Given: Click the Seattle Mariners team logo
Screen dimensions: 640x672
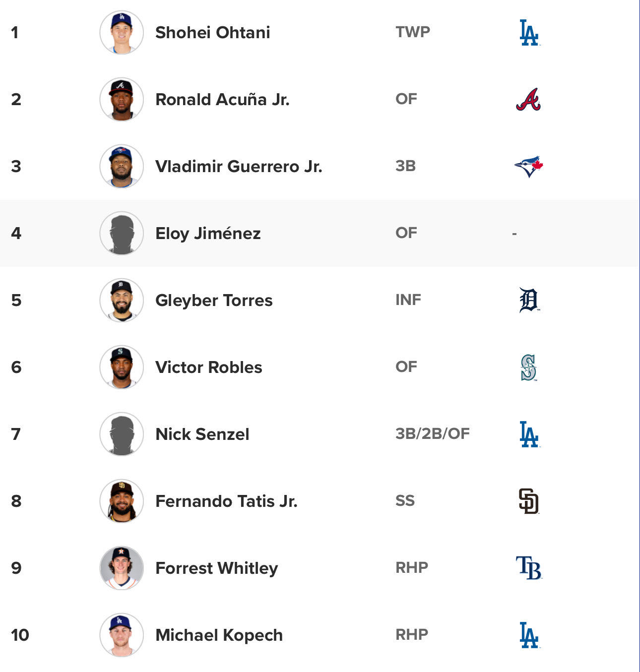Looking at the screenshot, I should 529,367.
